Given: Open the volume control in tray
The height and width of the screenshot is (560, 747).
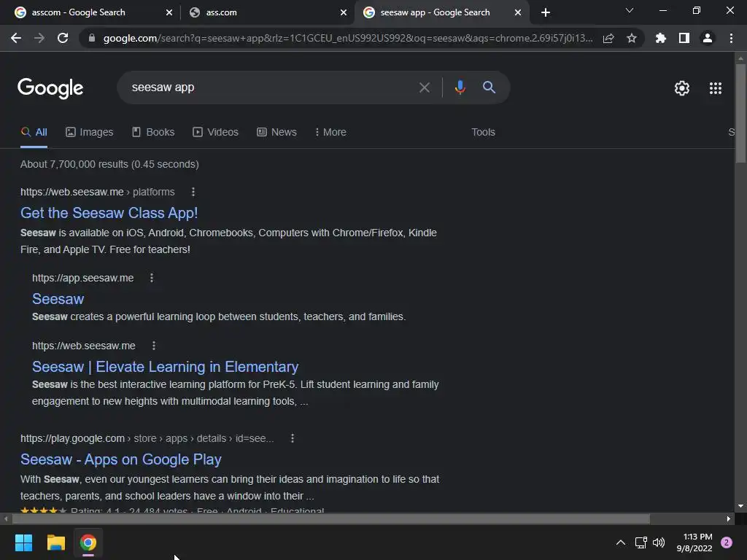Looking at the screenshot, I should click(x=659, y=542).
